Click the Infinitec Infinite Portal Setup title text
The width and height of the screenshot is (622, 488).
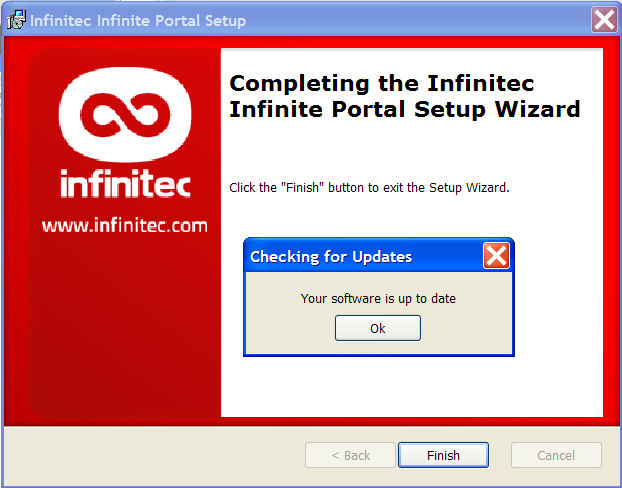138,21
